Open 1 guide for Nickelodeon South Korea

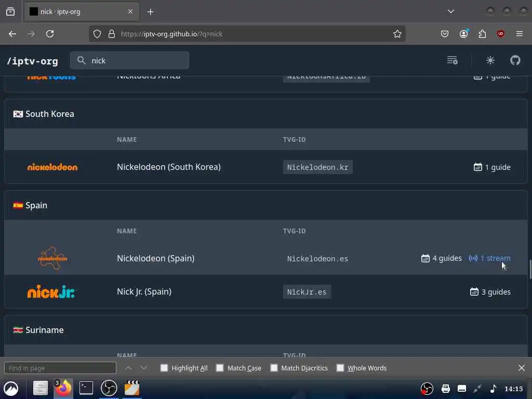click(492, 167)
